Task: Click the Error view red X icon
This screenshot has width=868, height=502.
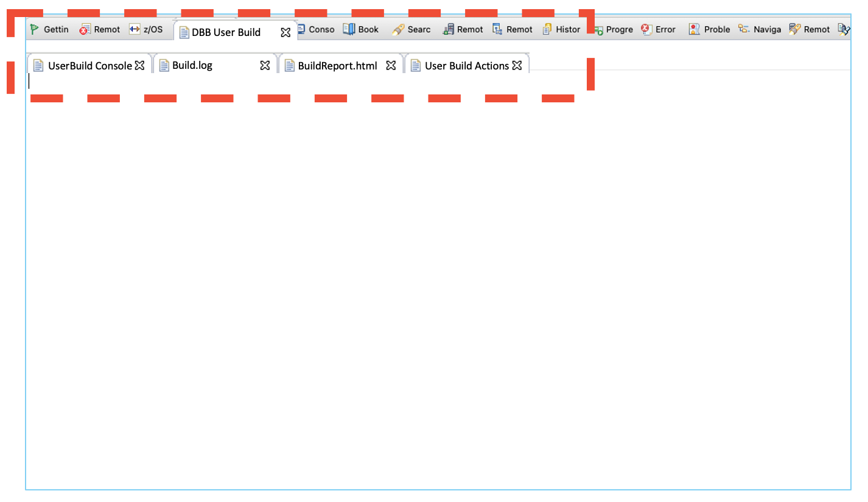Action: coord(647,29)
